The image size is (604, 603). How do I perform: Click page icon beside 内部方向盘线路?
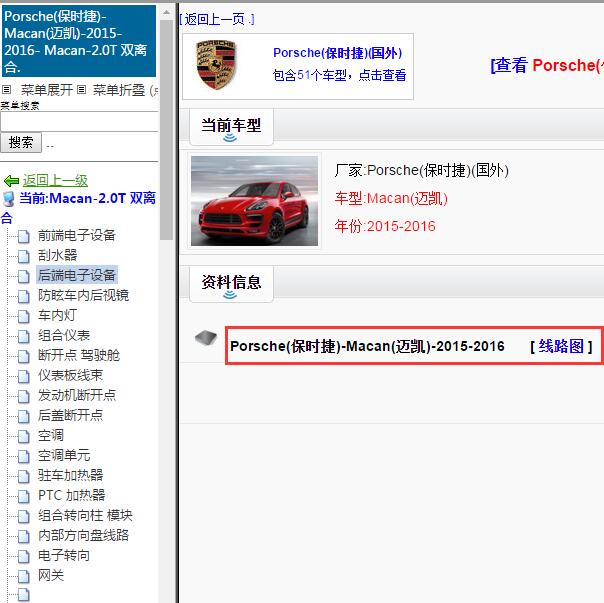tap(23, 536)
